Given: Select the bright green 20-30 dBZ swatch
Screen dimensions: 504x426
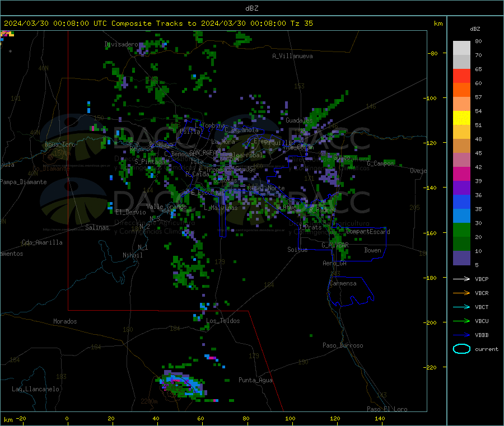Looking at the screenshot, I should click(x=461, y=230).
